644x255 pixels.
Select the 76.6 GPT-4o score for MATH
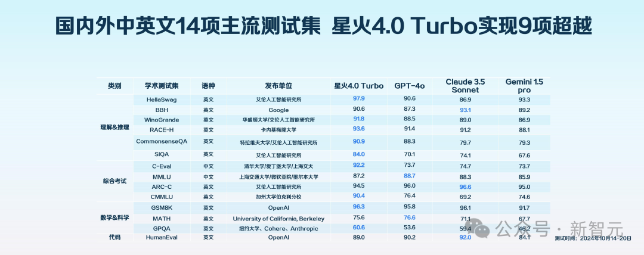[x=410, y=217]
